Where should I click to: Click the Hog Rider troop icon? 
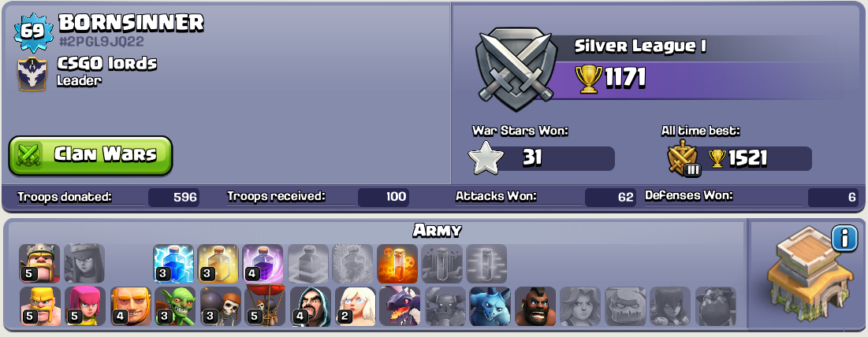click(x=535, y=306)
